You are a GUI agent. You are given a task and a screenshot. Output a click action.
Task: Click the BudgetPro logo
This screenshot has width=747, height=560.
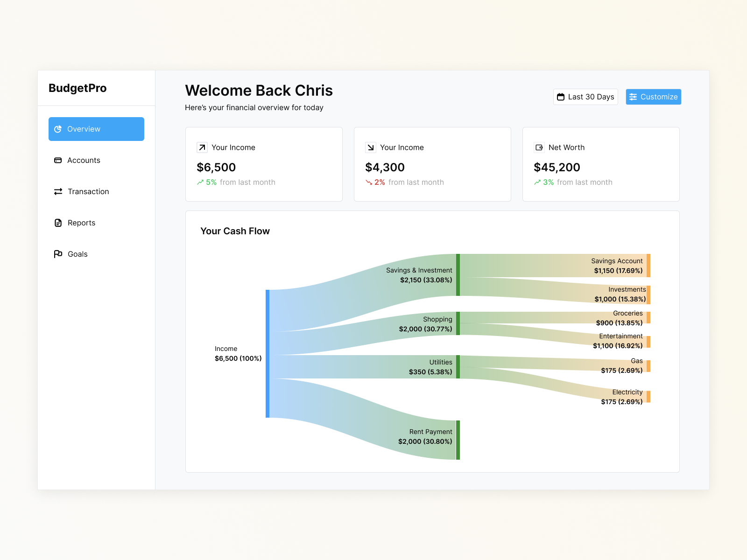tap(78, 88)
